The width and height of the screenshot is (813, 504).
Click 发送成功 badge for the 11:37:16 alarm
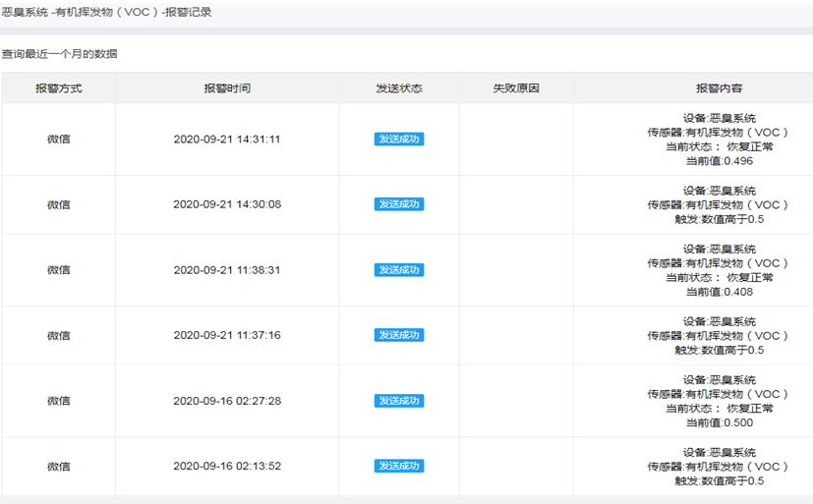tap(398, 335)
